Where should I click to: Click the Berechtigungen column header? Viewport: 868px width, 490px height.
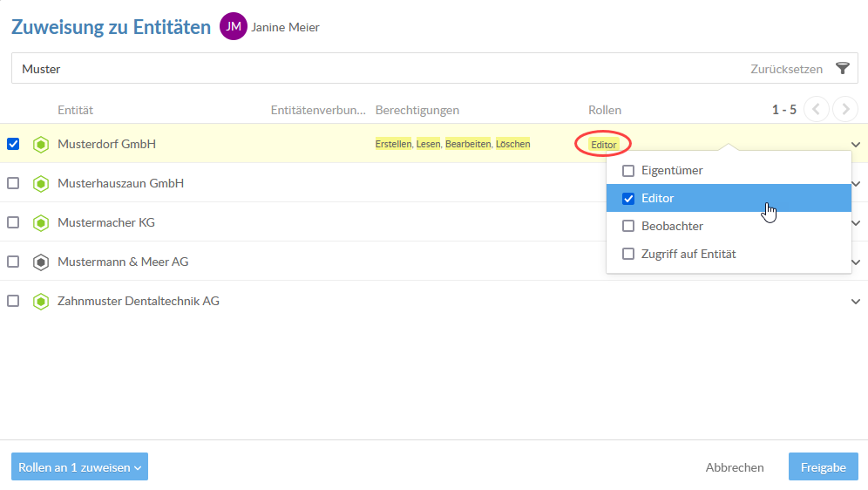pyautogui.click(x=417, y=110)
